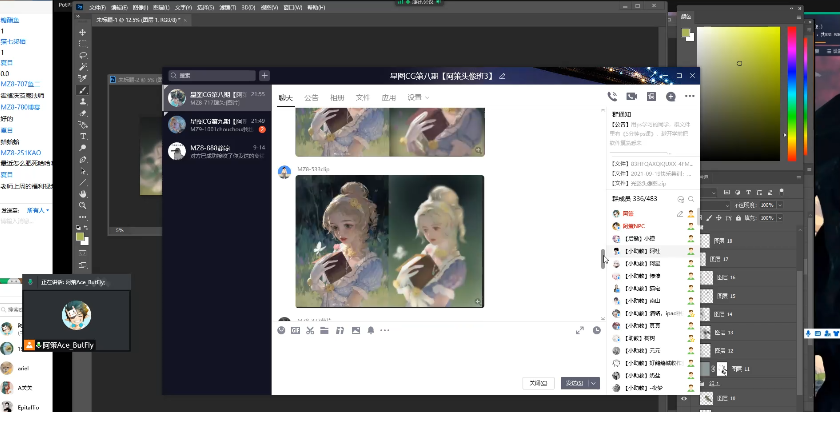The height and width of the screenshot is (435, 840).
Task: Open the conversation timestamped 21:49
Action: 217,125
